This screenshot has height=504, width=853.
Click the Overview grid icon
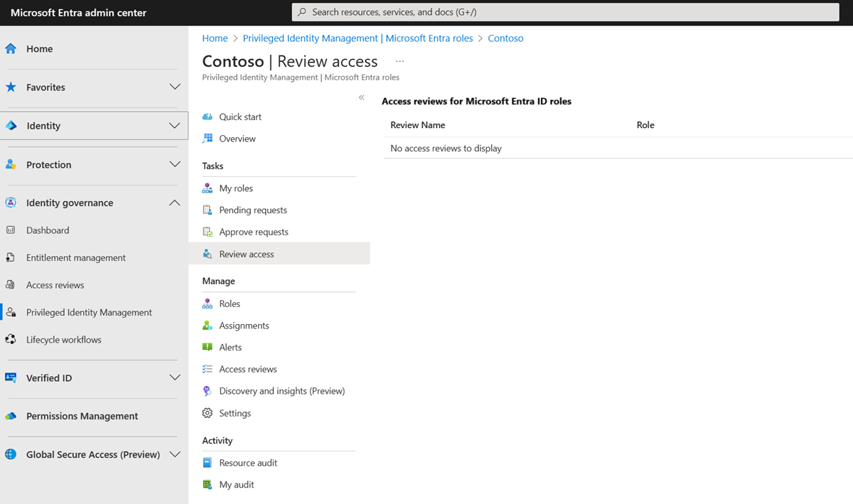pos(208,139)
